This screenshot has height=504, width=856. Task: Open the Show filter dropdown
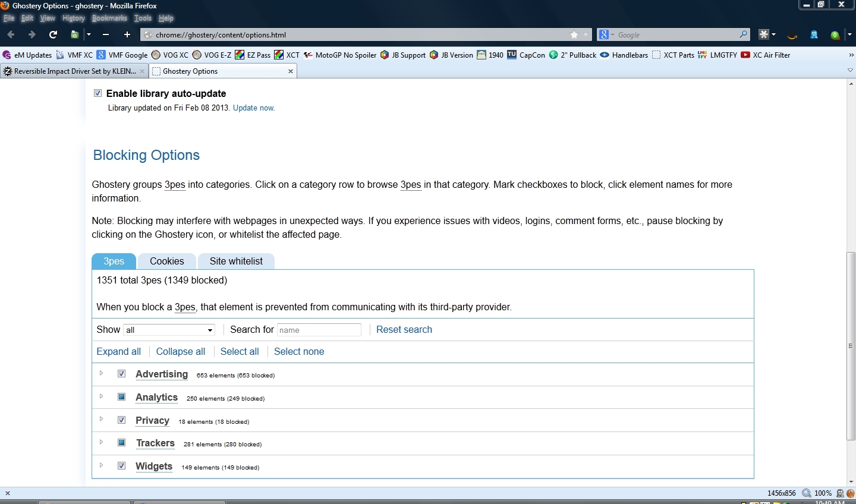pos(169,330)
